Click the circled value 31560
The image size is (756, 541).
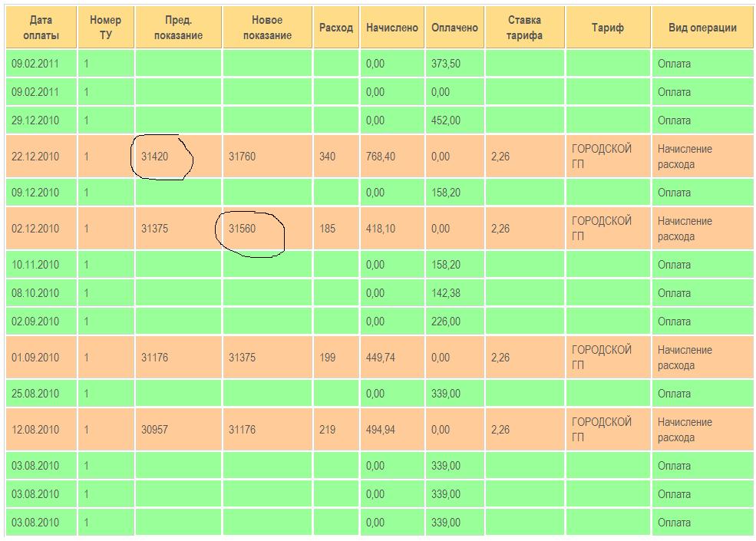[243, 229]
